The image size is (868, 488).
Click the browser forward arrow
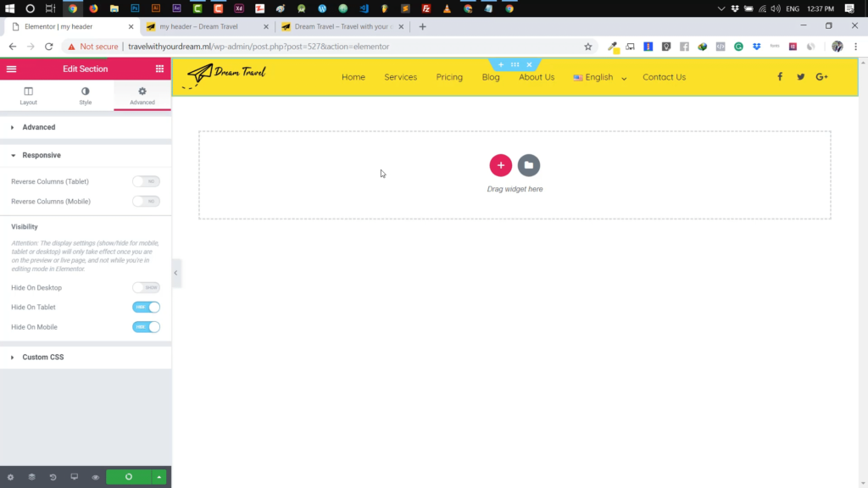tap(31, 47)
